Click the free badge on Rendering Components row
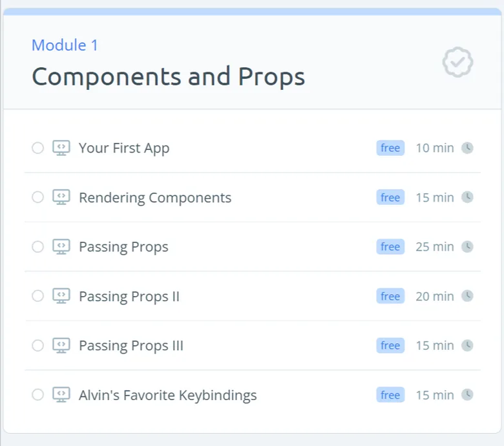Screen dimensions: 504x446 pos(390,197)
